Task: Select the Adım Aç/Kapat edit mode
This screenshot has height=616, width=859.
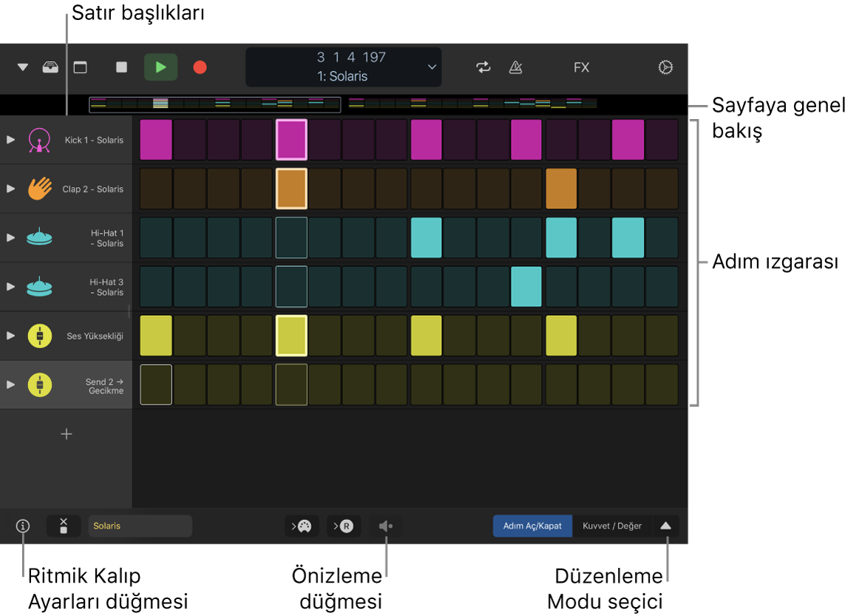Action: point(532,526)
